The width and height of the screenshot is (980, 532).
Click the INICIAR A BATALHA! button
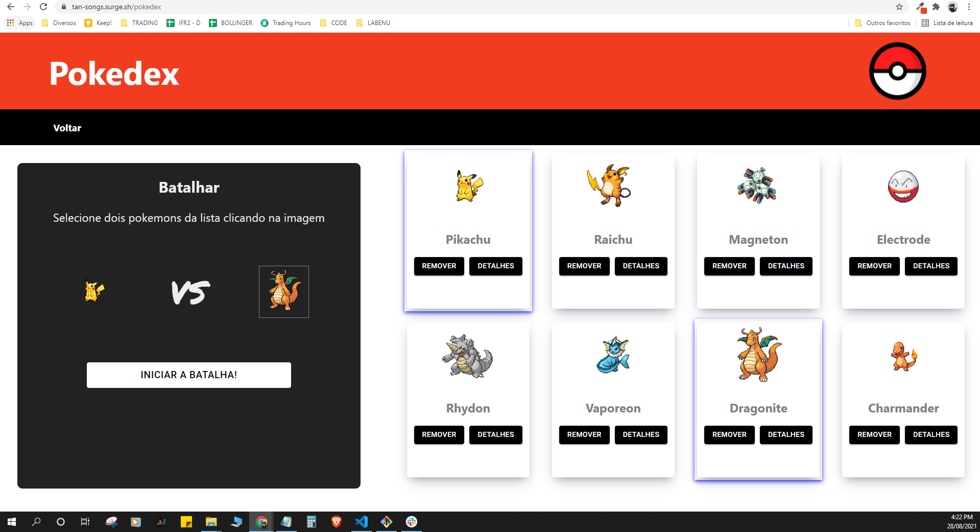click(x=188, y=375)
